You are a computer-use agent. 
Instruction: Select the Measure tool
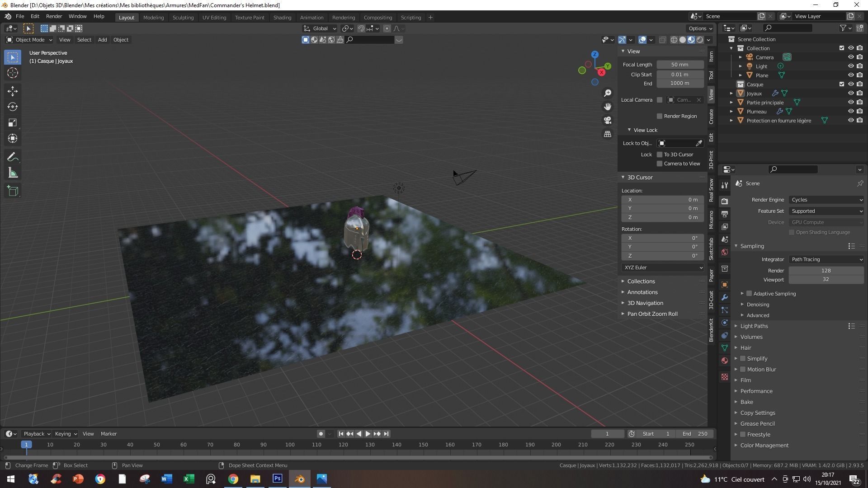pos(13,173)
